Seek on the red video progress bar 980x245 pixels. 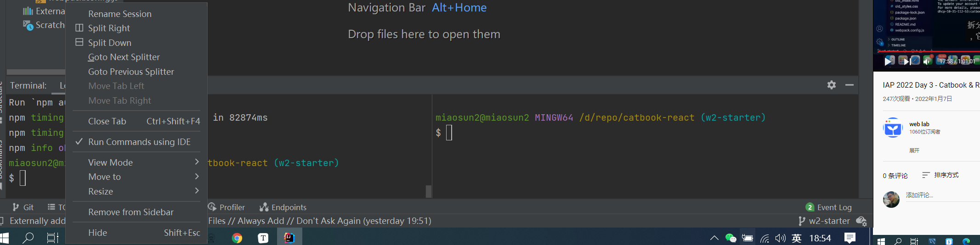[929, 52]
